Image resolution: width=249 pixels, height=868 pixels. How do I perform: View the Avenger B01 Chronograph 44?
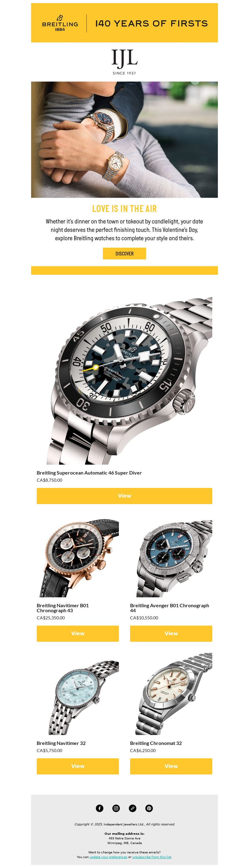pyautogui.click(x=171, y=633)
